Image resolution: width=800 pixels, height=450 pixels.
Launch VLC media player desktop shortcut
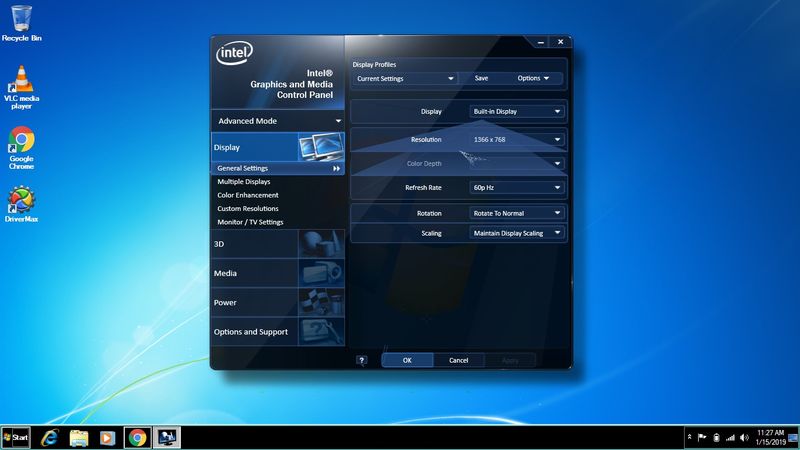click(x=21, y=88)
